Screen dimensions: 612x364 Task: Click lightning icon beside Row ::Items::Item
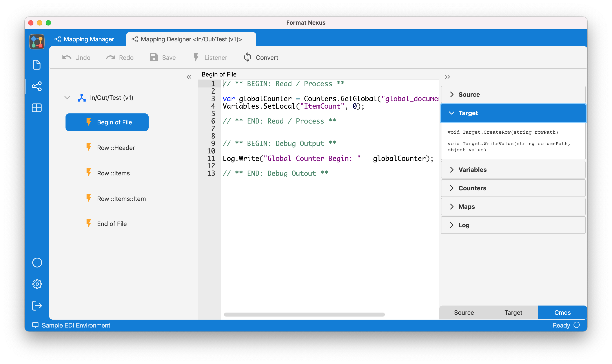(89, 198)
